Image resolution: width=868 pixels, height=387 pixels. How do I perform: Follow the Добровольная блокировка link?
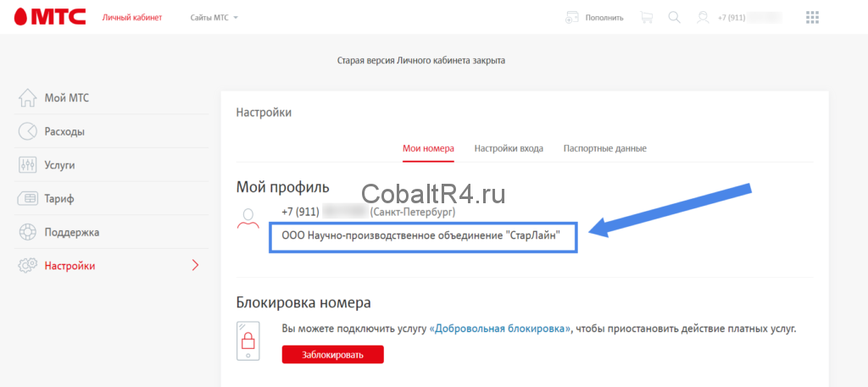[500, 328]
